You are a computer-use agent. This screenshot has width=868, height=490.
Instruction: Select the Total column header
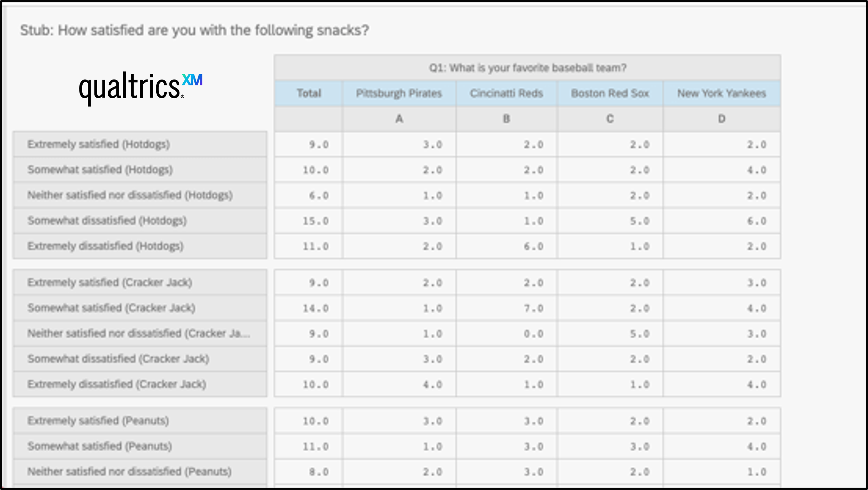pyautogui.click(x=308, y=93)
